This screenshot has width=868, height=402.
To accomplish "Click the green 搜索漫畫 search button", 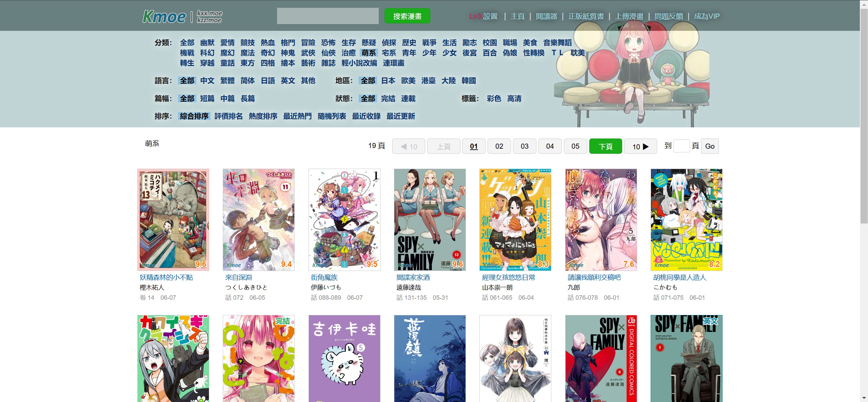I will click(407, 16).
